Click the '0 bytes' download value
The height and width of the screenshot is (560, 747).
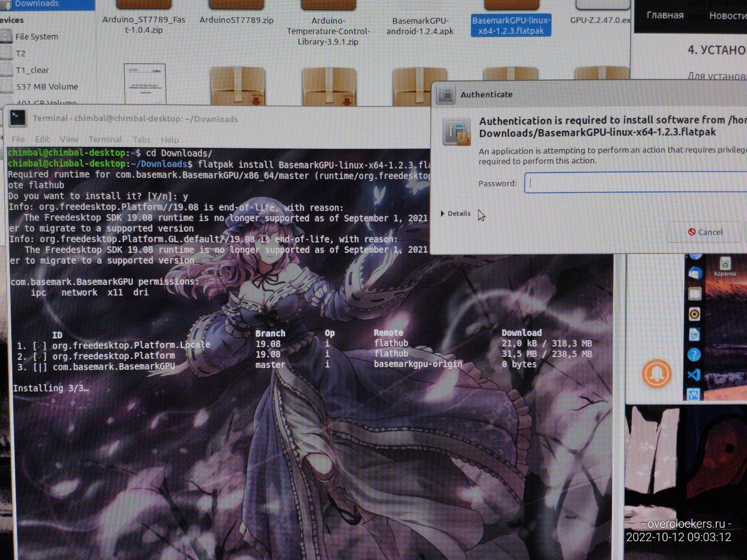pyautogui.click(x=519, y=364)
